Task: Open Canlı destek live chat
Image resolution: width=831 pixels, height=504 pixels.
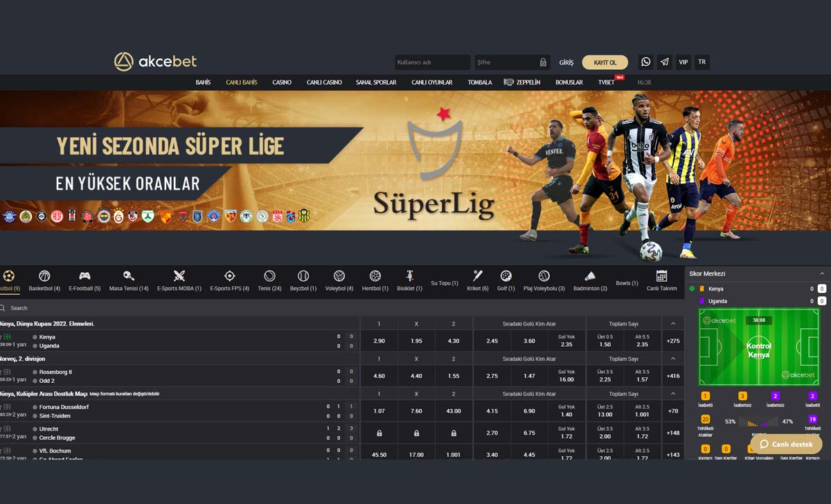Action: click(786, 444)
